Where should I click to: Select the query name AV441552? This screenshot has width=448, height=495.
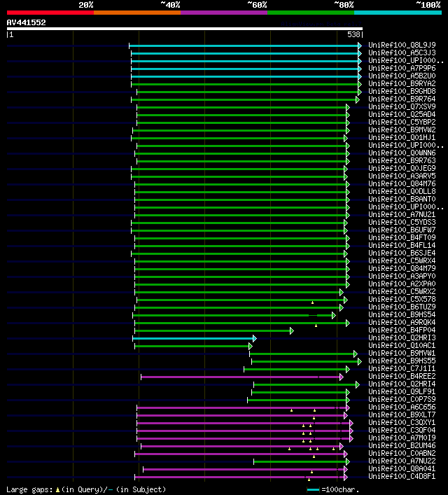(26, 22)
